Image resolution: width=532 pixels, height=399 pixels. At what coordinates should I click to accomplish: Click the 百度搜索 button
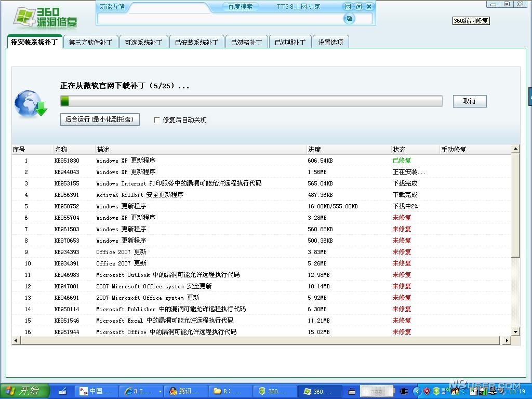coord(240,6)
